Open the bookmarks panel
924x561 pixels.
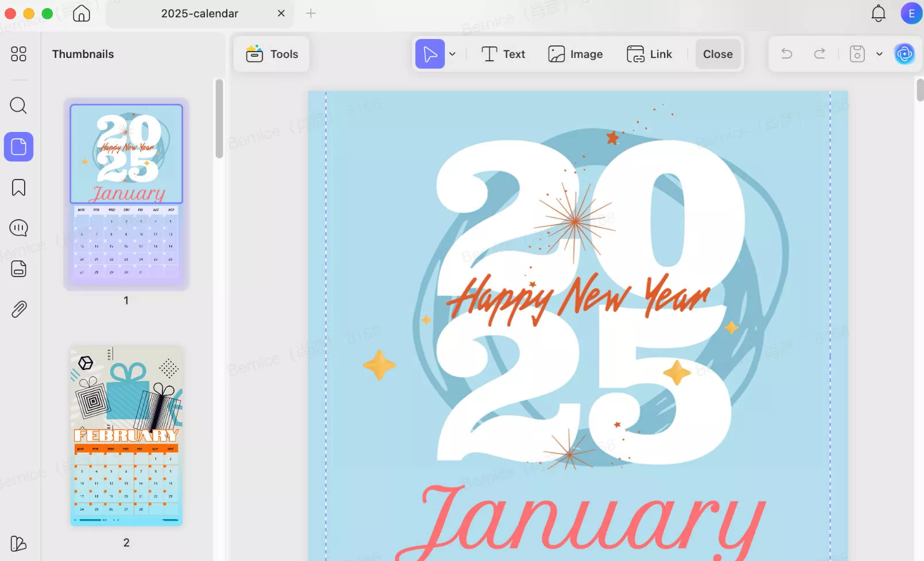[x=18, y=187]
